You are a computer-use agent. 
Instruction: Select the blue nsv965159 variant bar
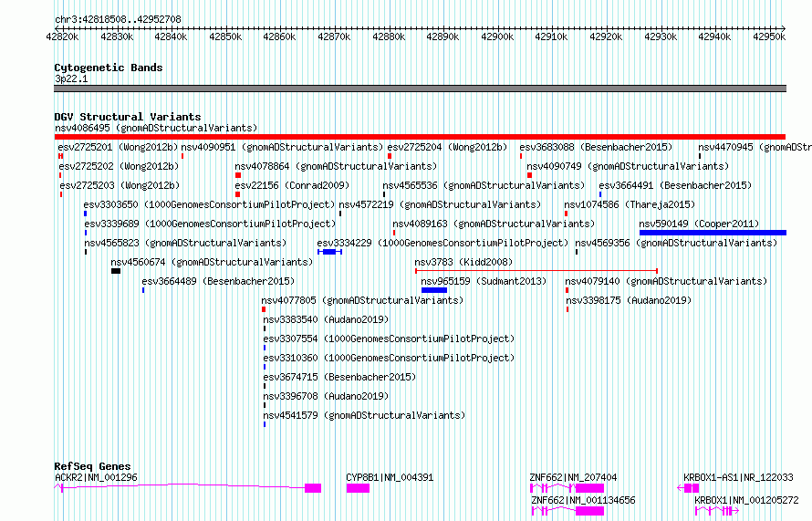click(x=434, y=290)
